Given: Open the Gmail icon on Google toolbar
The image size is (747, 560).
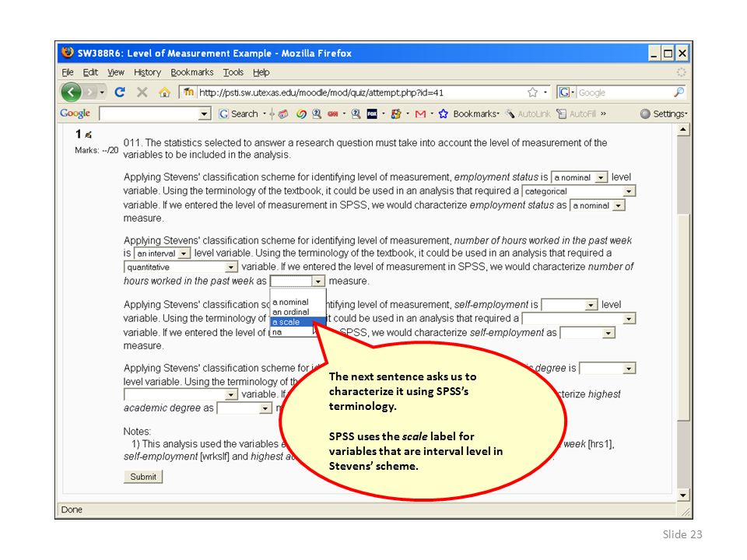Looking at the screenshot, I should click(420, 114).
